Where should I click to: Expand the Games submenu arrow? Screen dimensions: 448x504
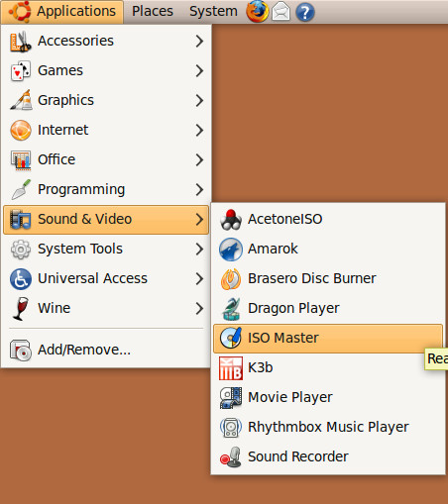[199, 70]
